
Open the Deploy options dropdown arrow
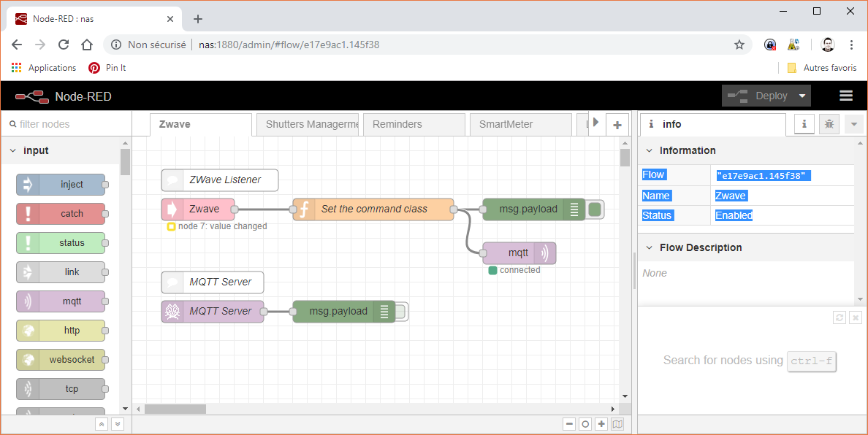pyautogui.click(x=802, y=96)
